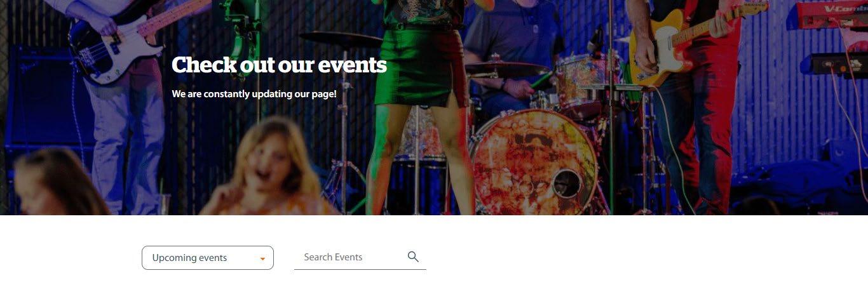Viewport: 868px width, 287px height.
Task: Click the magnifying glass search icon
Action: coord(413,257)
